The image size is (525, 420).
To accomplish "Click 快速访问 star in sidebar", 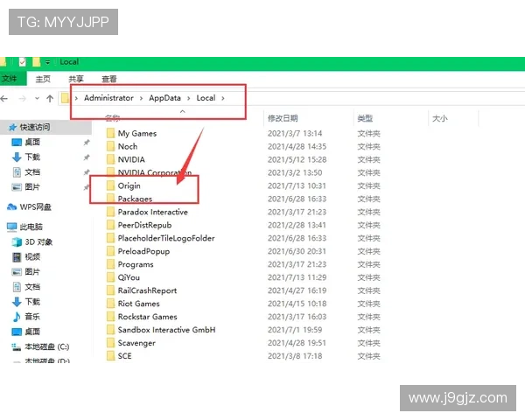I will (x=11, y=127).
